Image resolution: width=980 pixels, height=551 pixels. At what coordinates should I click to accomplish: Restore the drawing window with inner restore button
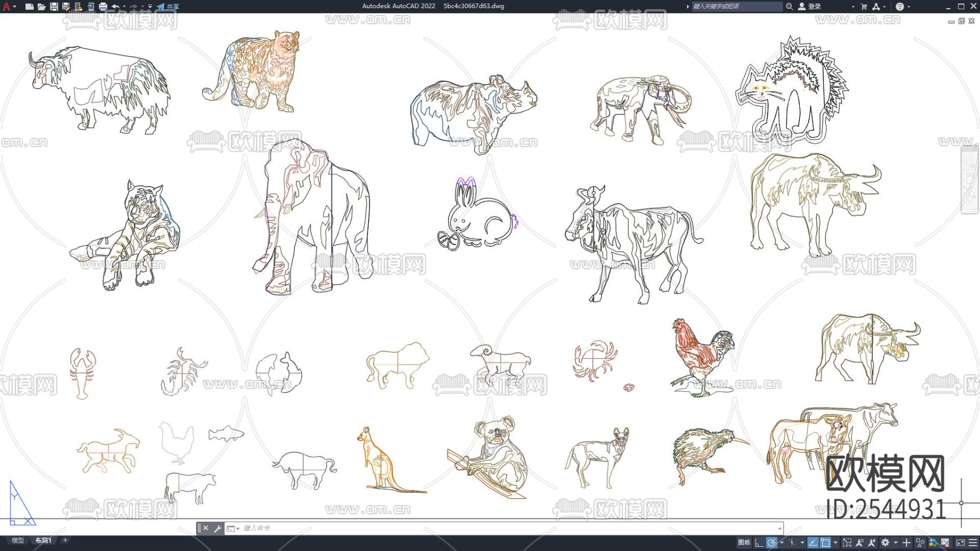click(x=961, y=21)
